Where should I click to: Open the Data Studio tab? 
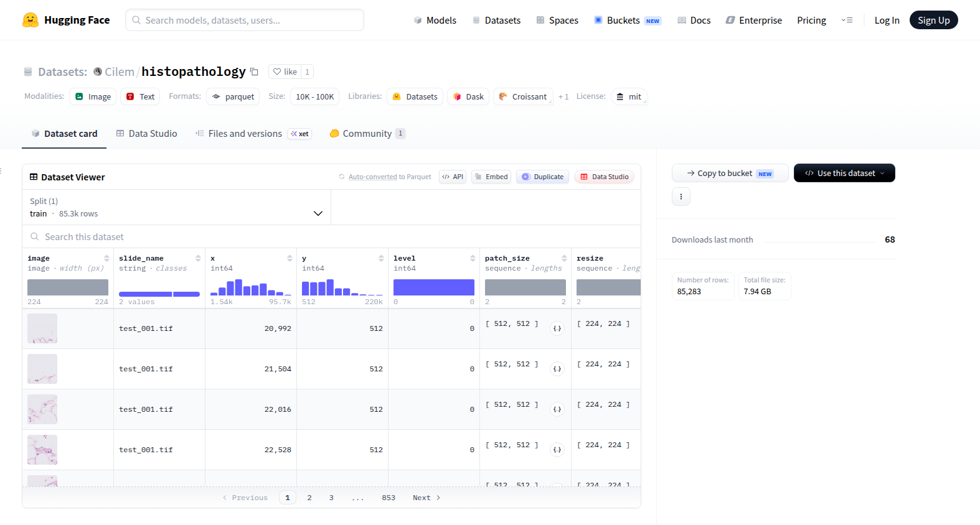[146, 134]
